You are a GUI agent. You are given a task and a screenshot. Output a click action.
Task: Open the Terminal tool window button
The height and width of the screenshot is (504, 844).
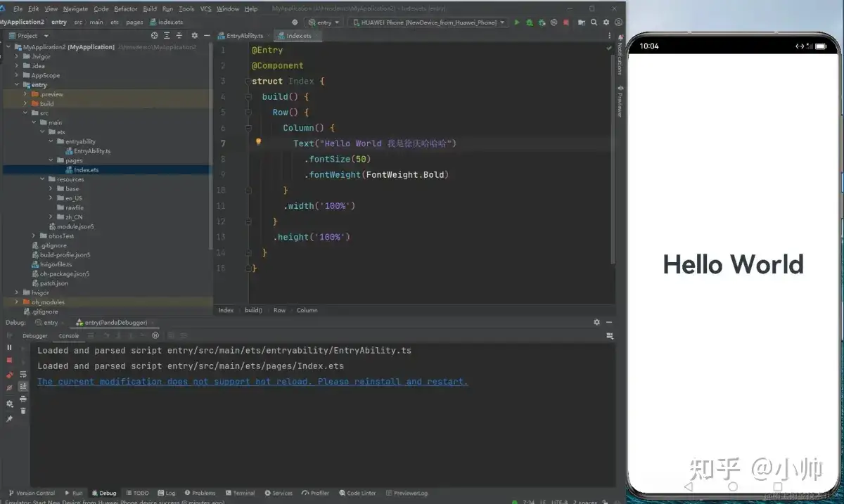[240, 493]
